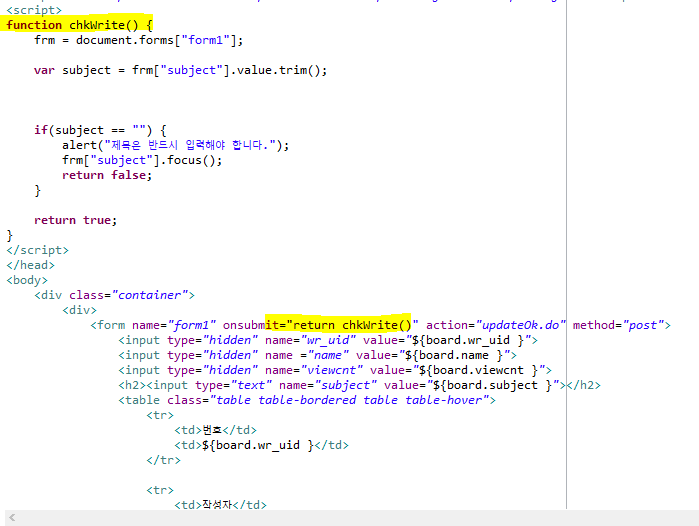Click the 'container' class value
The height and width of the screenshot is (526, 699).
(x=150, y=295)
